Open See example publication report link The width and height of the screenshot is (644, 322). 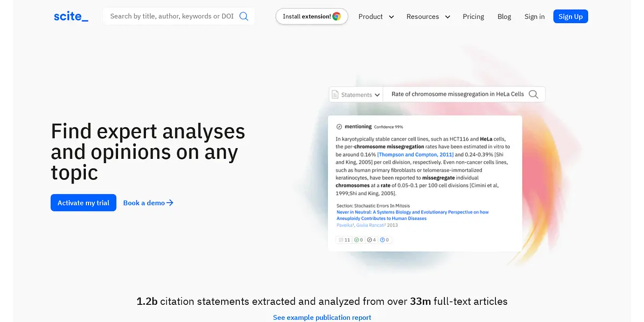click(322, 317)
